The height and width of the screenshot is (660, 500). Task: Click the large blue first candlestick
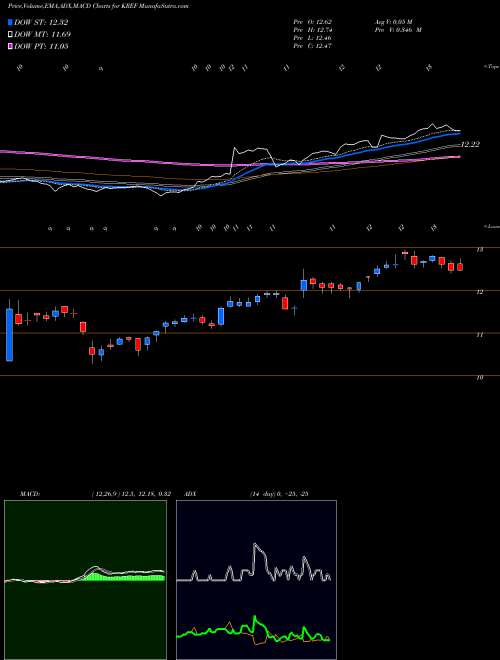pos(9,335)
